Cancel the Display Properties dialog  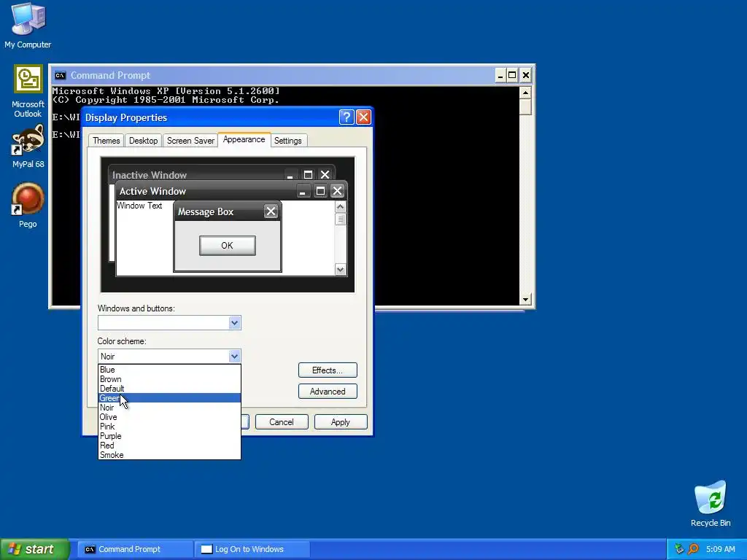pos(282,422)
